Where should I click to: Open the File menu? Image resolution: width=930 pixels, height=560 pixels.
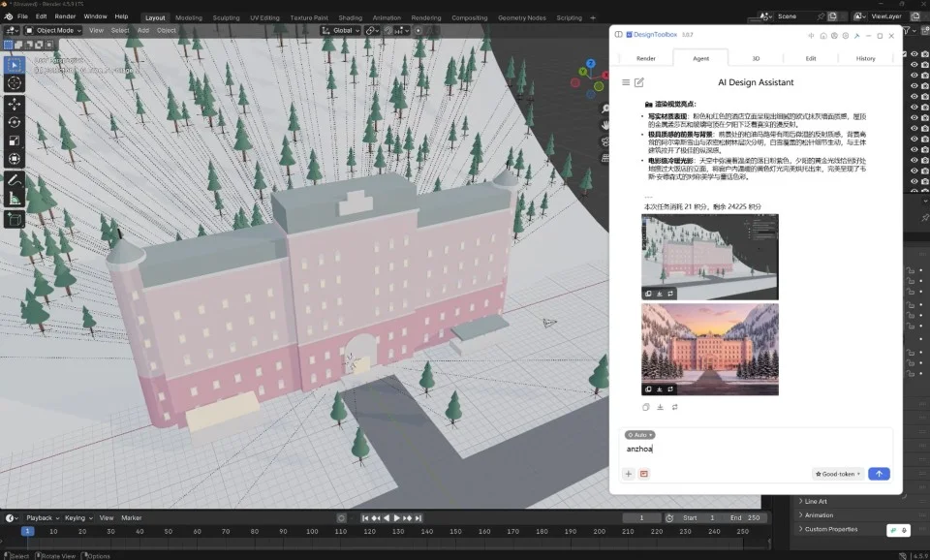click(x=22, y=16)
